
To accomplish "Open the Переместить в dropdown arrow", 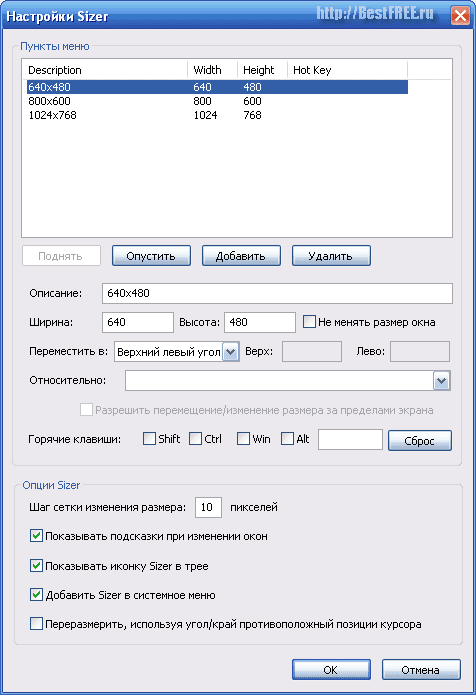I will pyautogui.click(x=230, y=352).
